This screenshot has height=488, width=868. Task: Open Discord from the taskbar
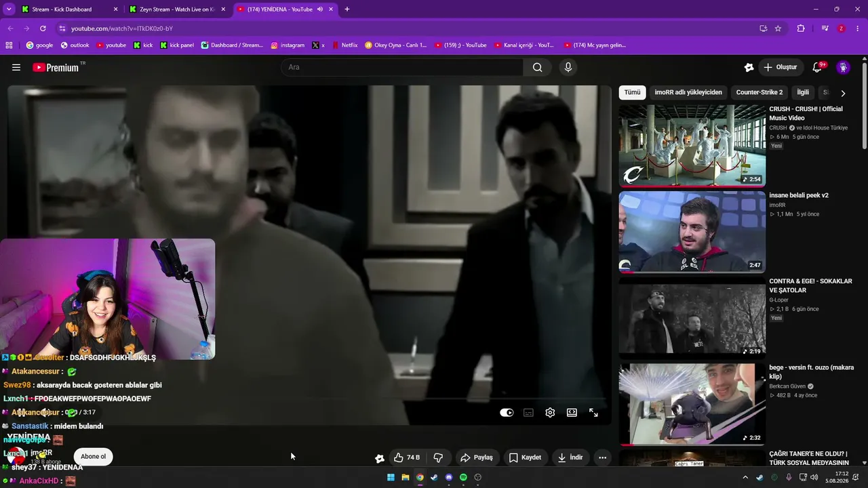[x=449, y=477]
